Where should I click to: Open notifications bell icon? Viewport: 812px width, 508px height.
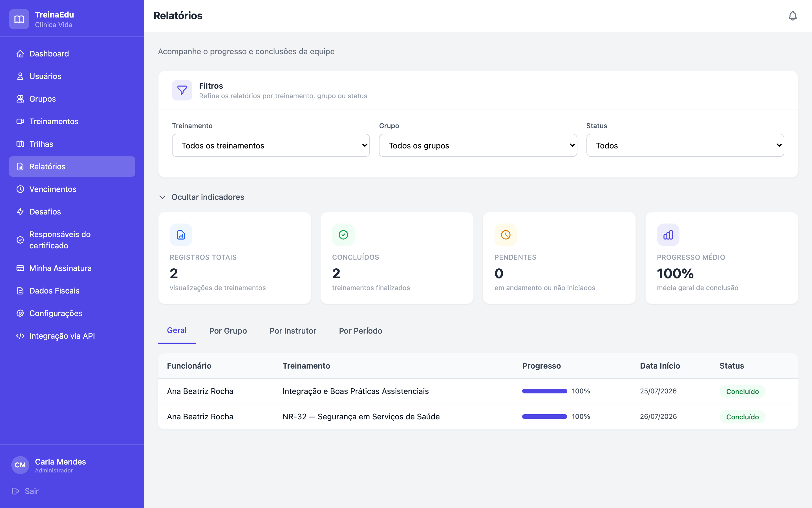click(793, 16)
